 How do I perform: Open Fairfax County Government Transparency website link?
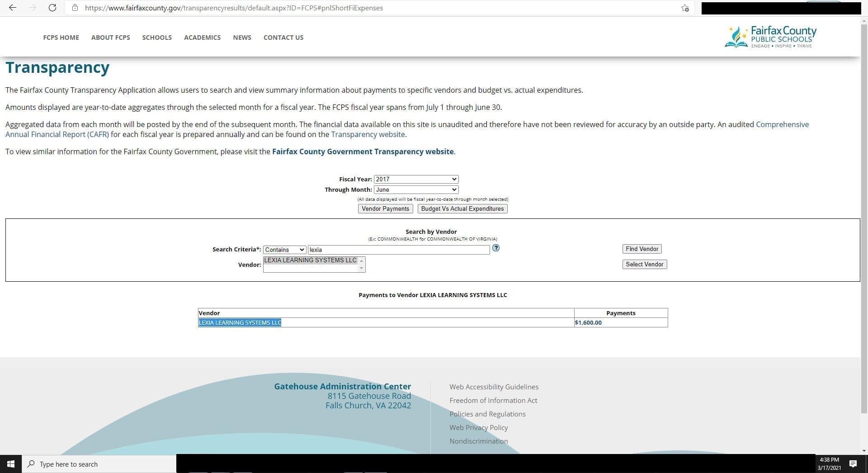point(363,151)
